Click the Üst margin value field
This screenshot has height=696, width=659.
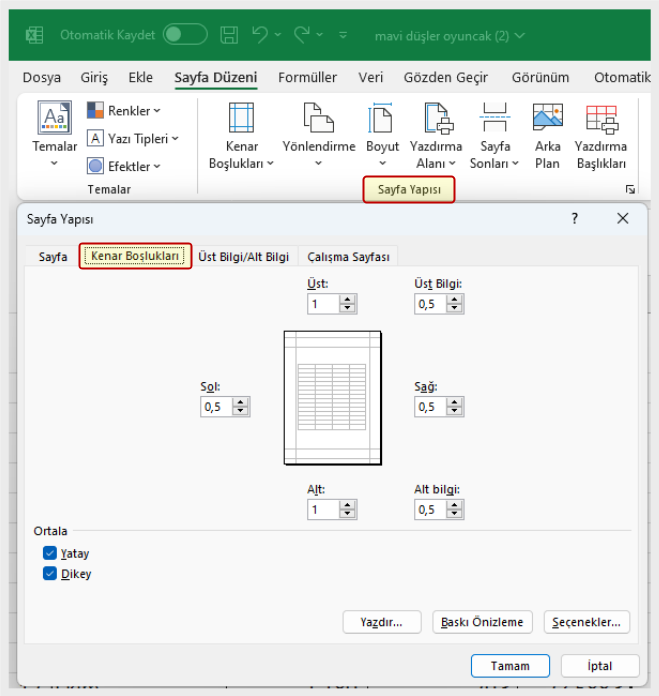[x=324, y=304]
